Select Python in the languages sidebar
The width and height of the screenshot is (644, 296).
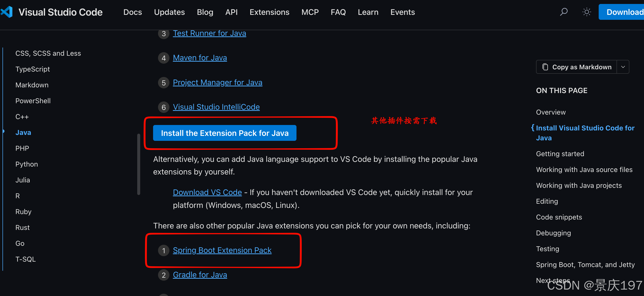tap(27, 164)
